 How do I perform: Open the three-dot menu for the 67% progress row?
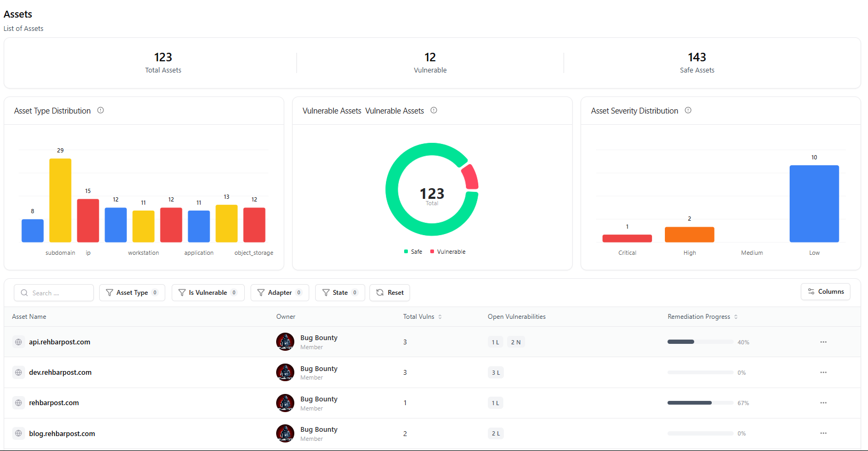coord(823,402)
